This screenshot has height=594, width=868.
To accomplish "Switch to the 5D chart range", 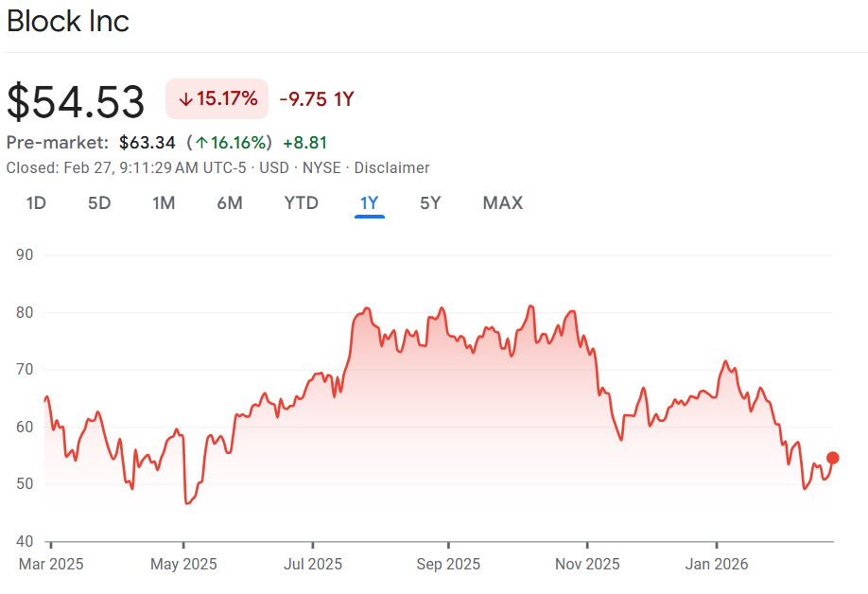I will [x=99, y=203].
